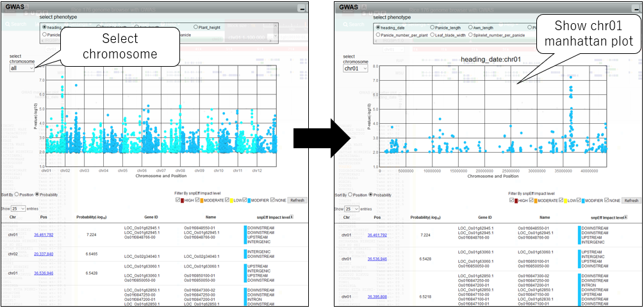This screenshot has height=308, width=644.
Task: Open 36,536,946 link in chr01 view
Action: [377, 259]
